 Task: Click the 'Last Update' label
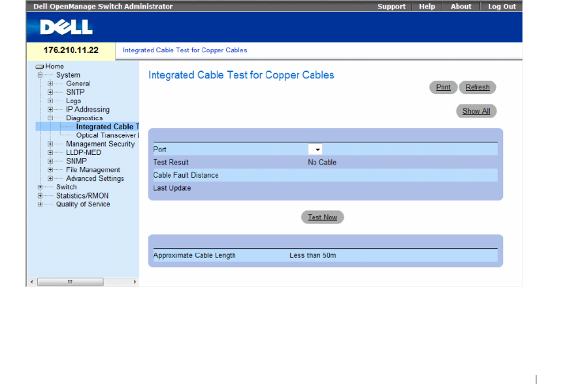point(172,188)
